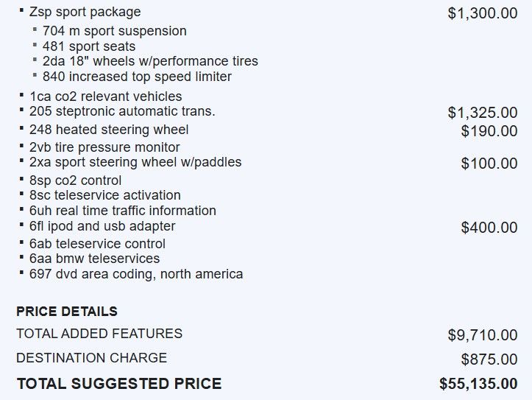
Task: Click the $1,300.00 sport package price
Action: point(483,13)
